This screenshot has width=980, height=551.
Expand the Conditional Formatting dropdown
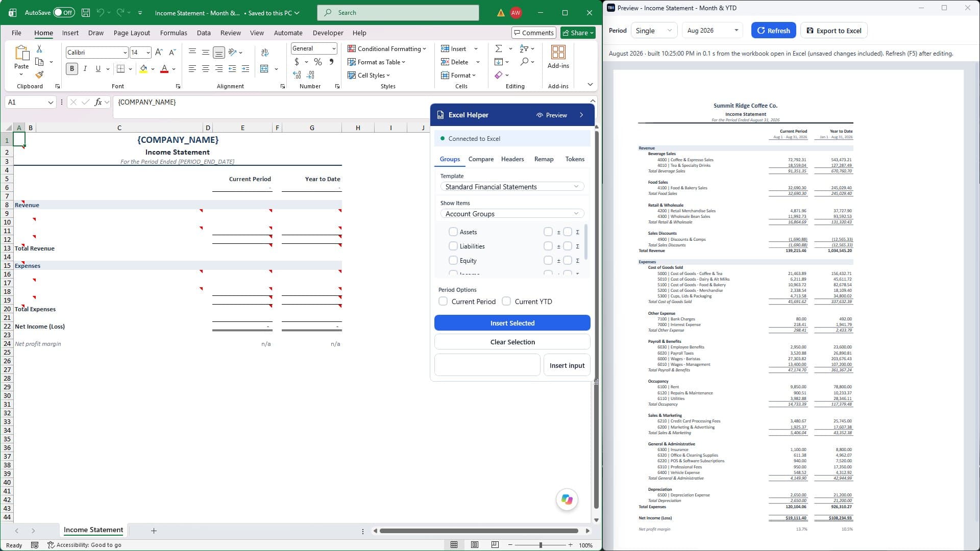click(x=387, y=48)
